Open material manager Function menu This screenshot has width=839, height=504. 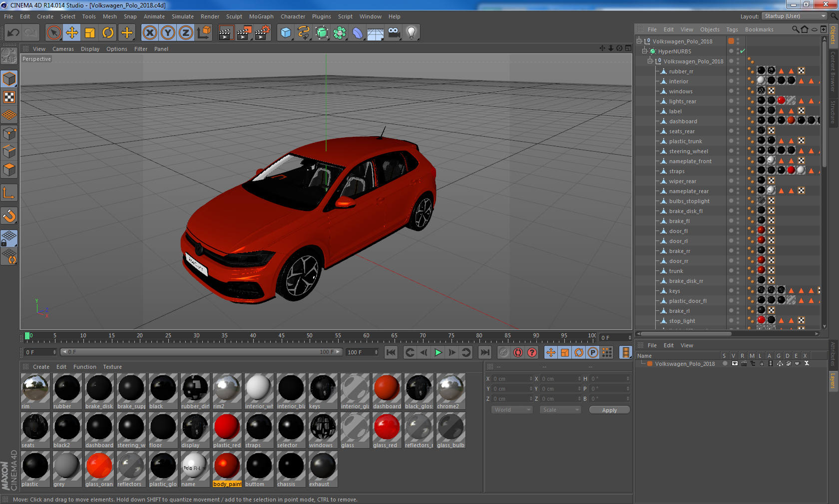click(85, 367)
